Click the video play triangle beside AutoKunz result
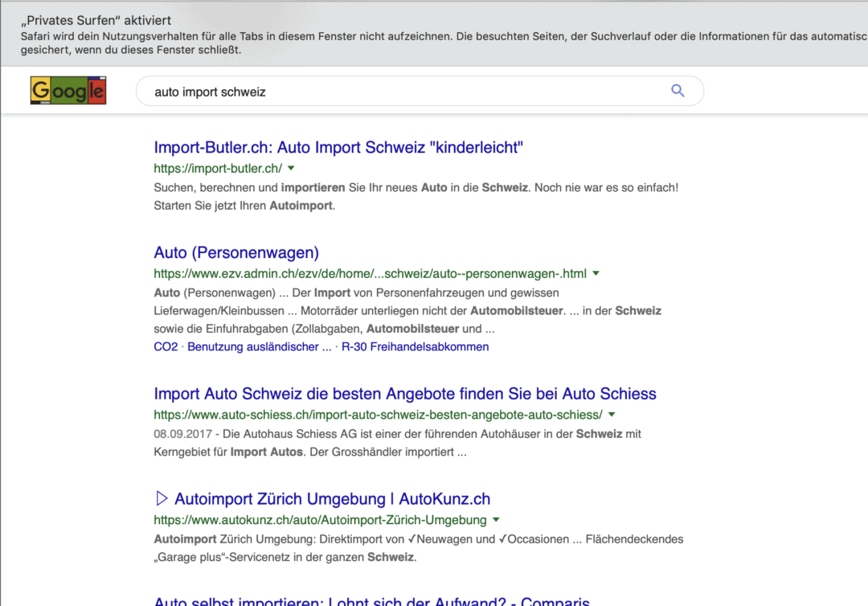 161,497
